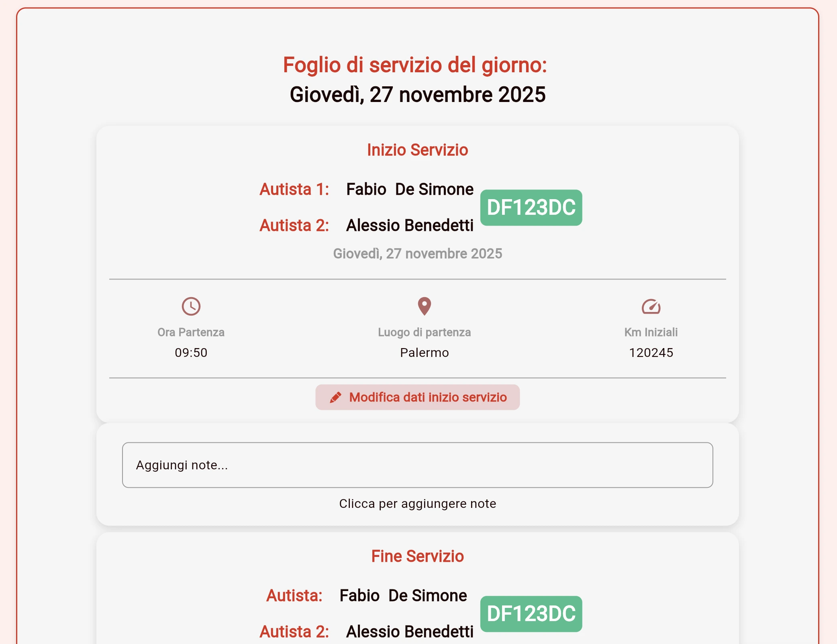Click the Fine Servizio section header
The height and width of the screenshot is (644, 837).
pyautogui.click(x=417, y=556)
